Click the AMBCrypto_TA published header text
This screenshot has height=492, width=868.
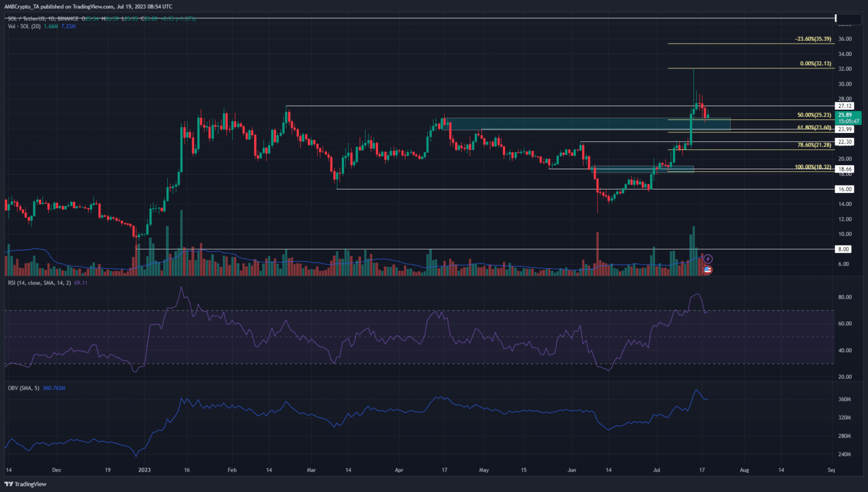pyautogui.click(x=88, y=7)
